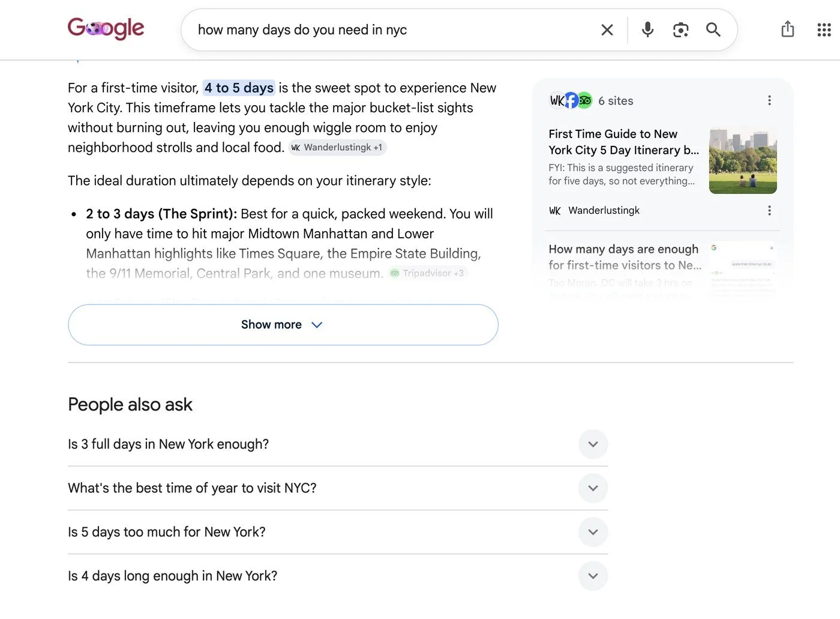Open "First Time Guide to New York City" link
Viewport: 840px width, 619px height.
tap(624, 142)
